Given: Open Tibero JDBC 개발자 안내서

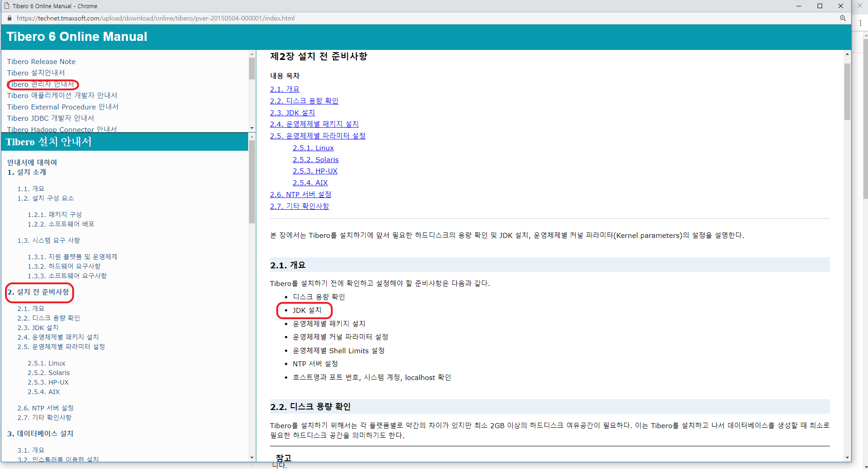Looking at the screenshot, I should tap(50, 118).
